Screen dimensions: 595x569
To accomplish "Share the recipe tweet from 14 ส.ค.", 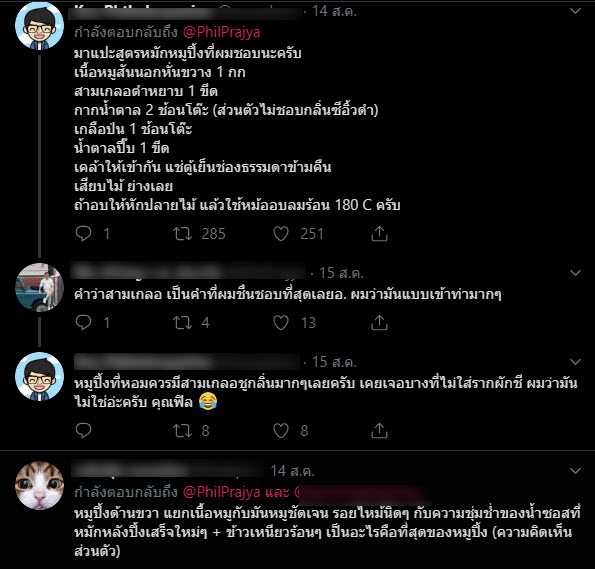I will [379, 233].
